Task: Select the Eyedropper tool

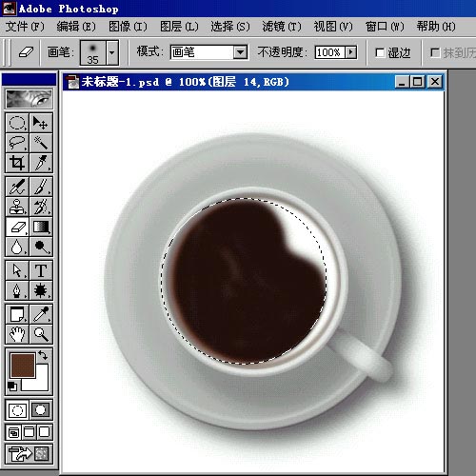Action: pos(41,314)
